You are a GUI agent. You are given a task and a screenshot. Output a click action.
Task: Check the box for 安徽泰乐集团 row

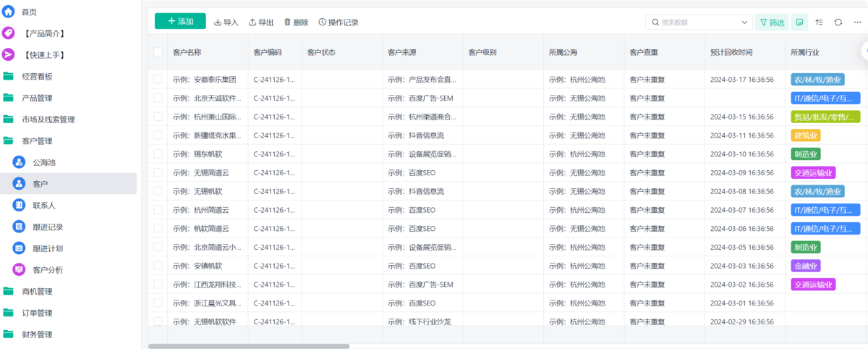coord(158,79)
